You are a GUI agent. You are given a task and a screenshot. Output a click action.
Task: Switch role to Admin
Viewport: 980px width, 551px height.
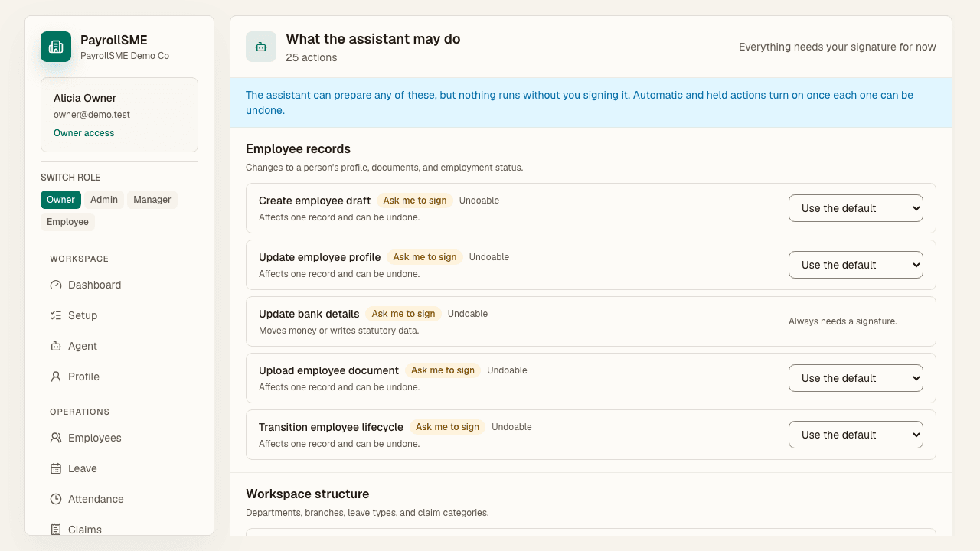104,200
